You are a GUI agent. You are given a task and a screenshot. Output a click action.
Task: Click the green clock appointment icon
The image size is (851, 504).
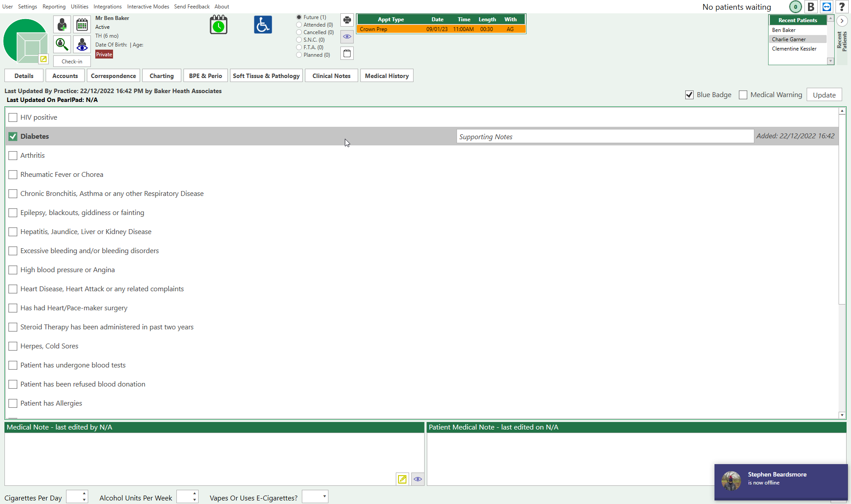pyautogui.click(x=219, y=25)
